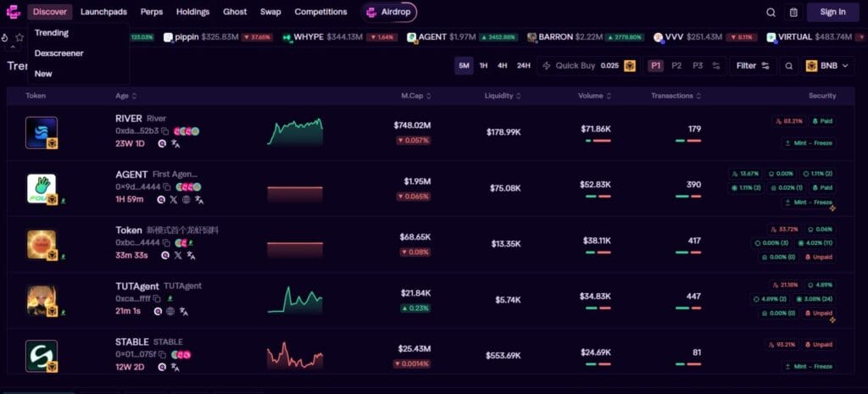This screenshot has height=394, width=868.
Task: Click the search lens icon in RIVER row
Action: click(x=162, y=144)
